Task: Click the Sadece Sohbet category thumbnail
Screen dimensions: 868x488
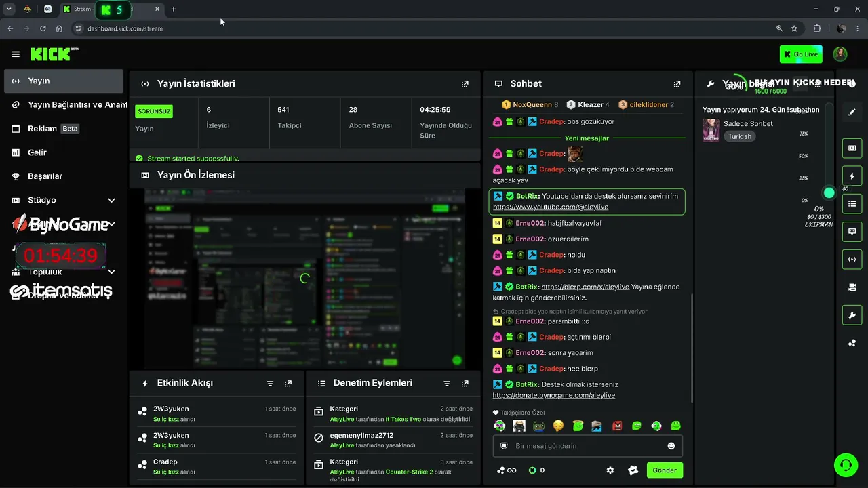Action: pyautogui.click(x=711, y=130)
